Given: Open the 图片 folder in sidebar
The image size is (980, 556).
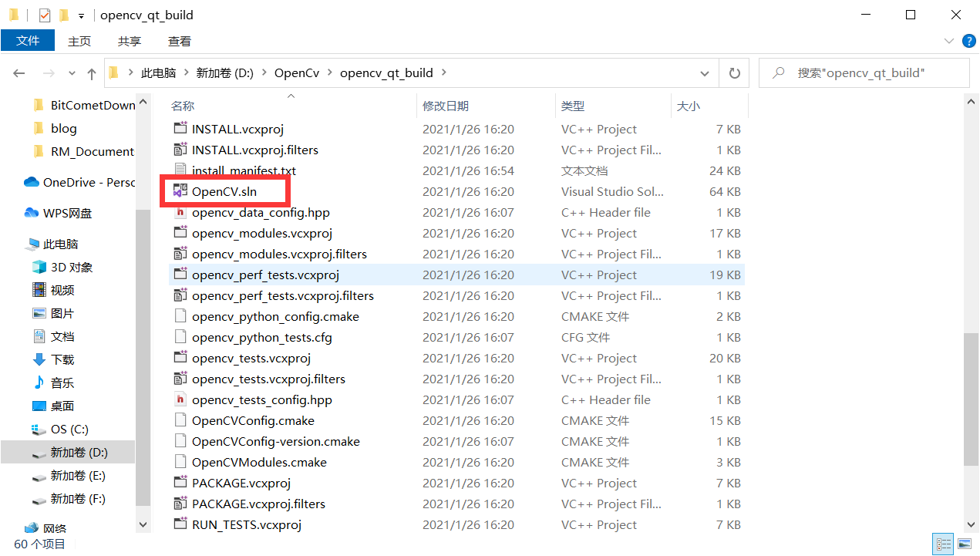Looking at the screenshot, I should coord(53,313).
